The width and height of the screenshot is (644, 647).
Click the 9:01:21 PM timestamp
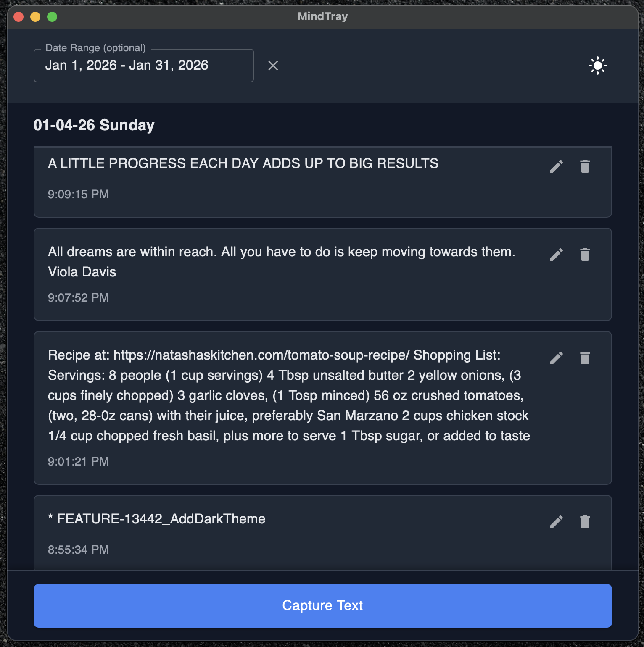click(x=78, y=462)
